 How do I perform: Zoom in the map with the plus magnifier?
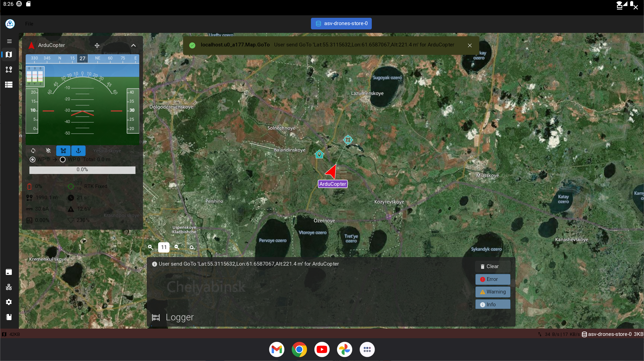[x=150, y=247]
